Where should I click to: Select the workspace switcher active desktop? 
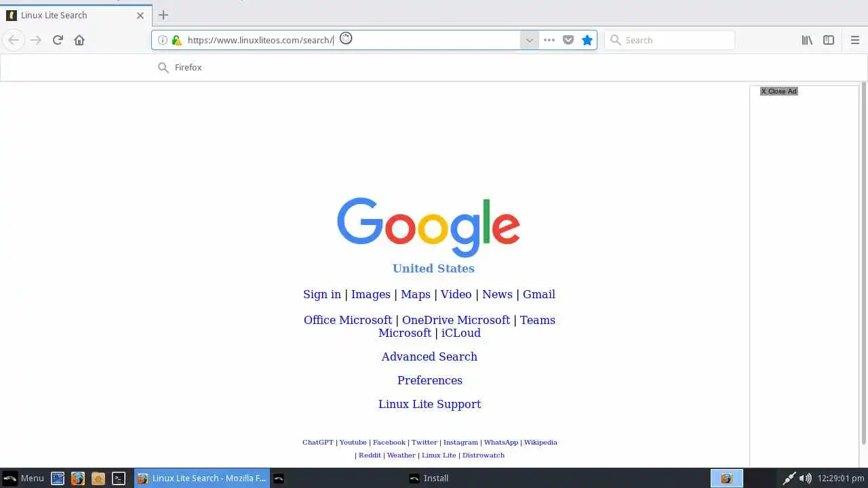(727, 478)
